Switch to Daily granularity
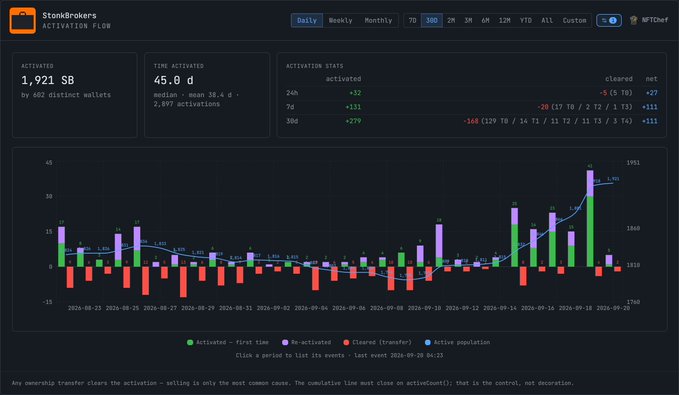The height and width of the screenshot is (395, 679). click(307, 20)
